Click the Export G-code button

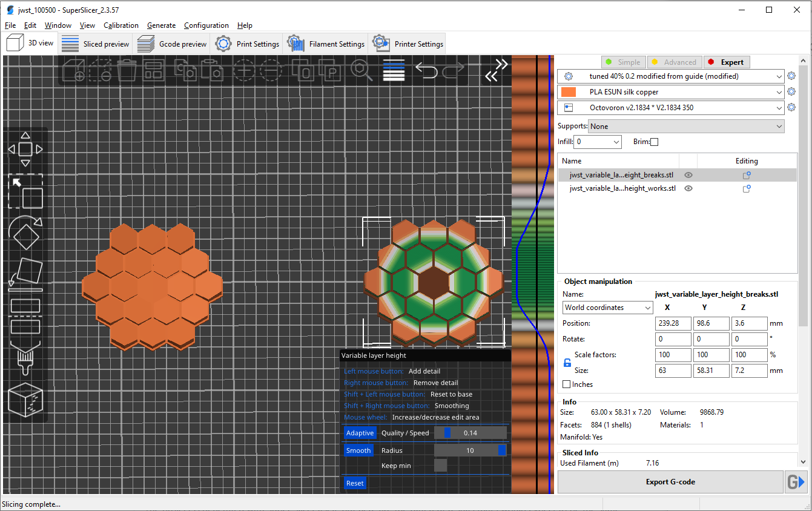coord(670,482)
